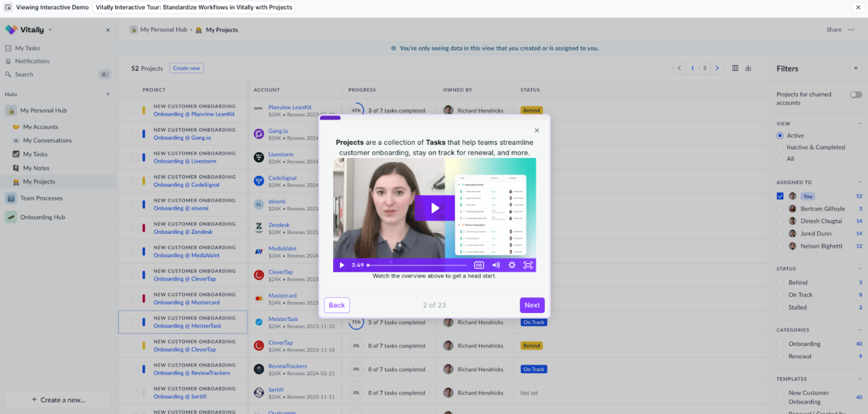868x414 pixels.
Task: Enter video fullscreen mode
Action: pos(528,265)
